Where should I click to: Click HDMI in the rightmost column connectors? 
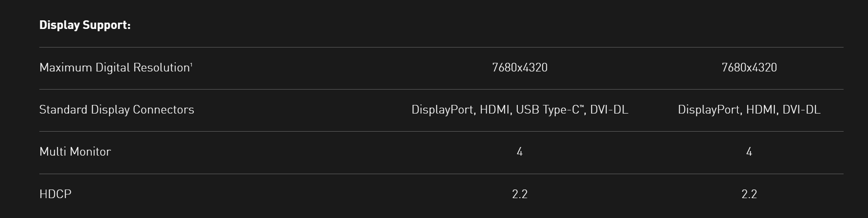point(761,110)
